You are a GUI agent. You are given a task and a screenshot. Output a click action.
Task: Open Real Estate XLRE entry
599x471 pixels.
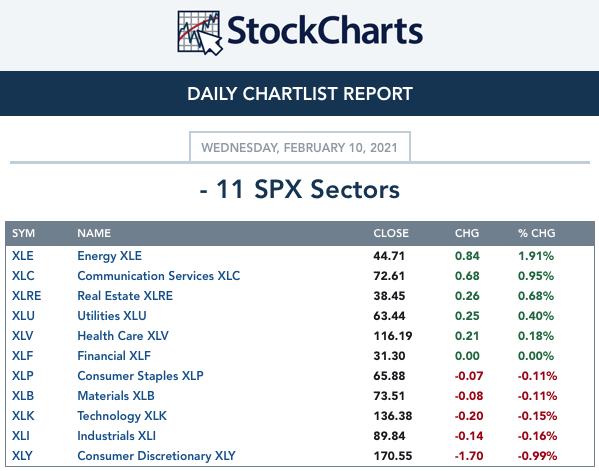(x=125, y=296)
